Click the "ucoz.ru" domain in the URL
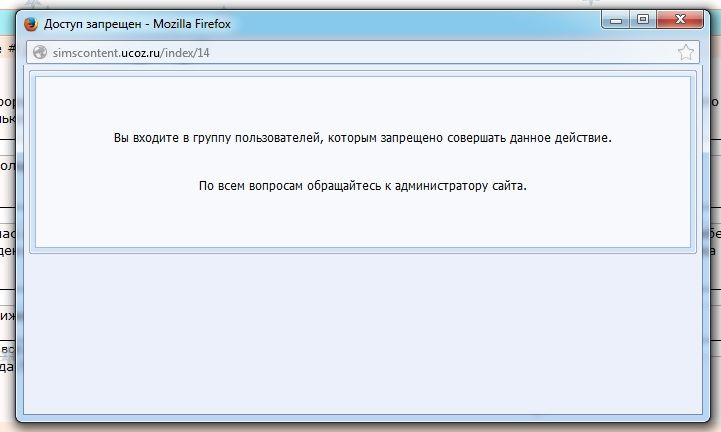721x432 pixels. (140, 52)
